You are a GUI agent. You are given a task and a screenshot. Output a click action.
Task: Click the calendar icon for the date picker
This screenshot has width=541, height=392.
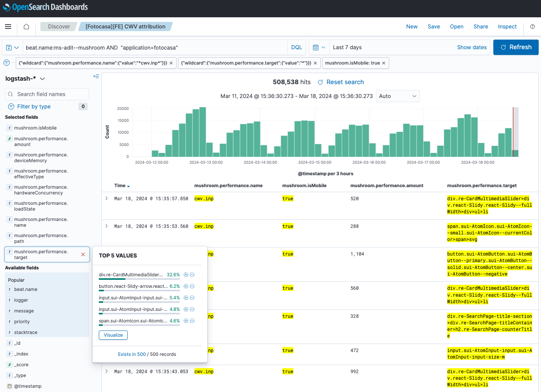(x=316, y=47)
